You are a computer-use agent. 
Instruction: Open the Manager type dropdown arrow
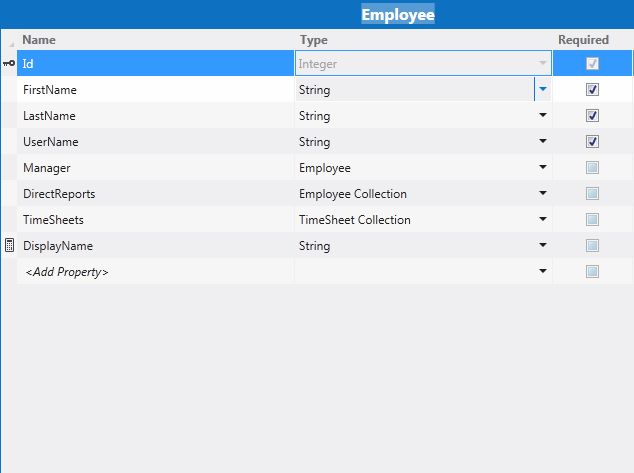(x=543, y=167)
